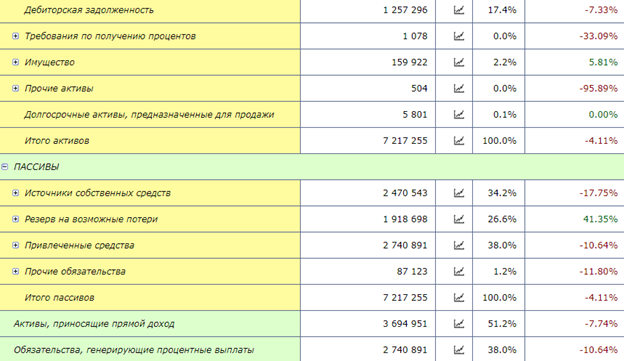Expand the Имущество row

[x=16, y=62]
